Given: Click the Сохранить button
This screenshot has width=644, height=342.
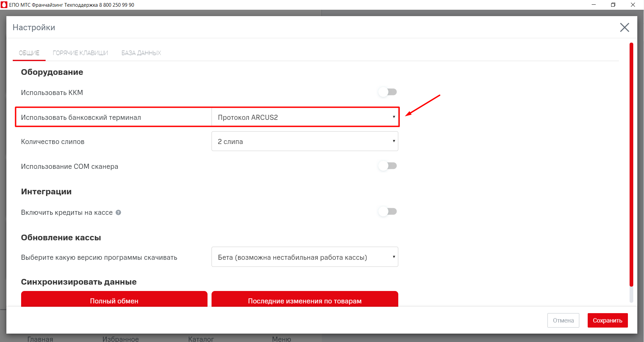Looking at the screenshot, I should coord(607,321).
